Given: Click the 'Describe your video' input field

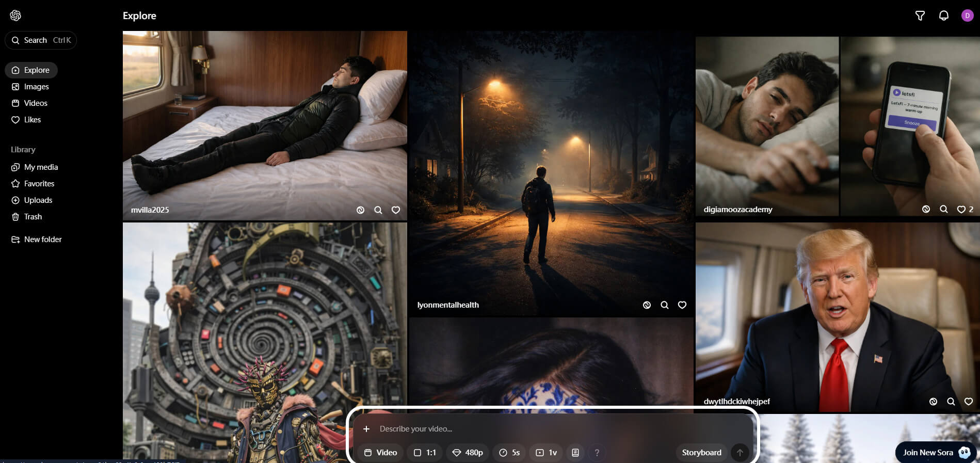Looking at the screenshot, I should [516, 429].
